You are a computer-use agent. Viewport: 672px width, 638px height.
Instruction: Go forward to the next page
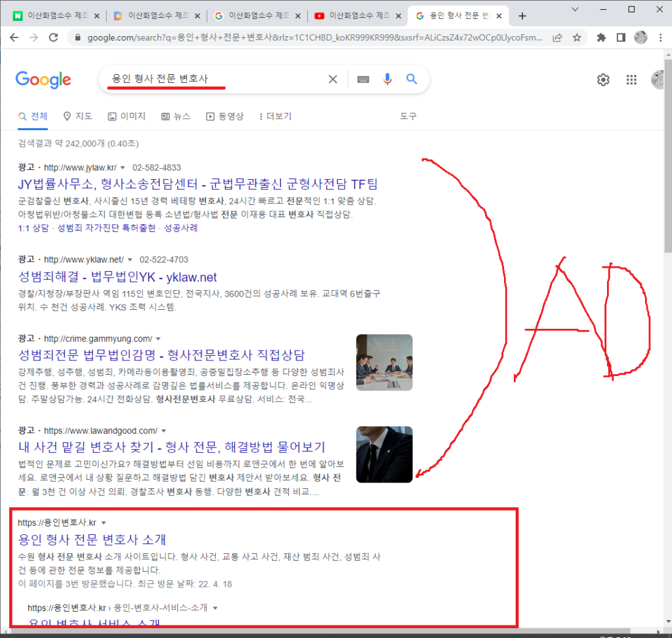(34, 37)
